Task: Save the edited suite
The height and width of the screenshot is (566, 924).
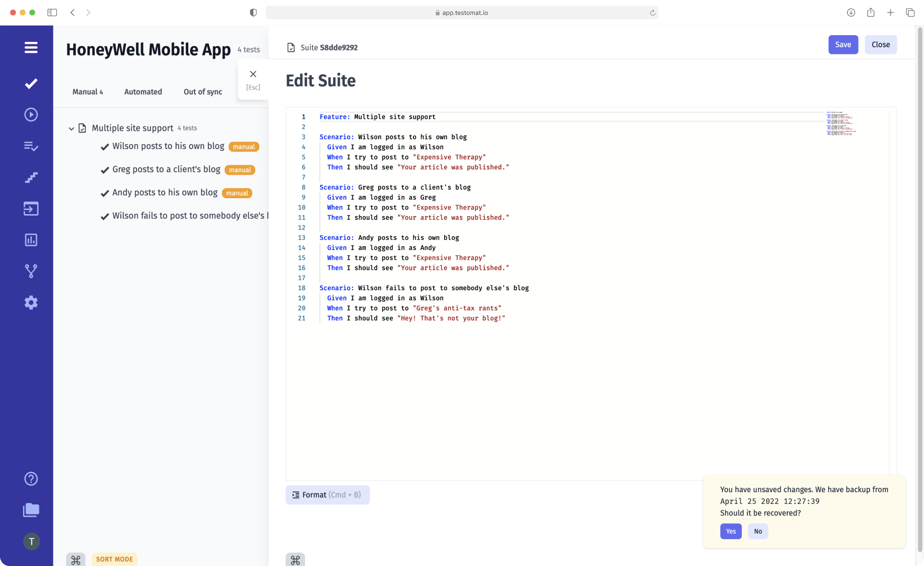Action: (x=843, y=44)
